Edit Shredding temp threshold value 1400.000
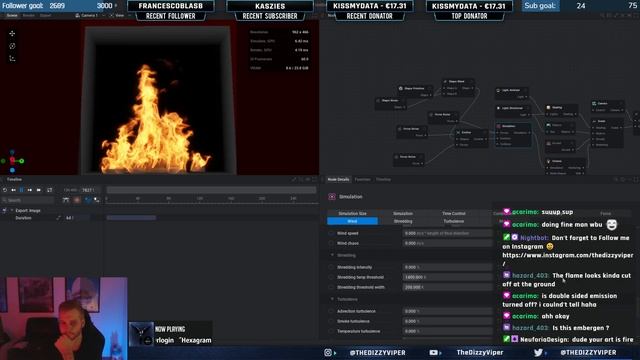The height and width of the screenshot is (360, 640). point(447,277)
